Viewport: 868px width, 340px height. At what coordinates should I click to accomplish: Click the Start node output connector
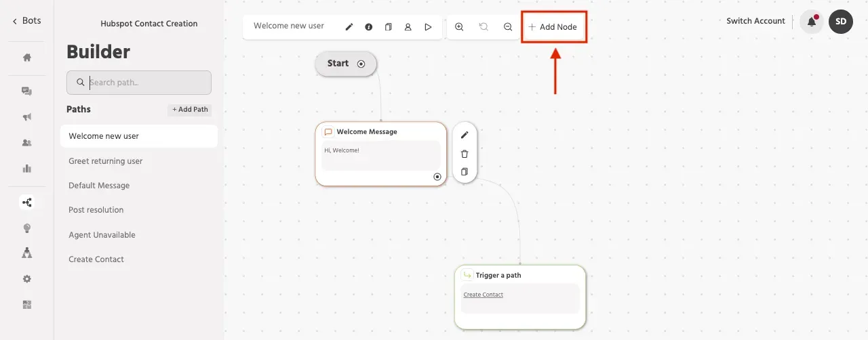[x=361, y=64]
